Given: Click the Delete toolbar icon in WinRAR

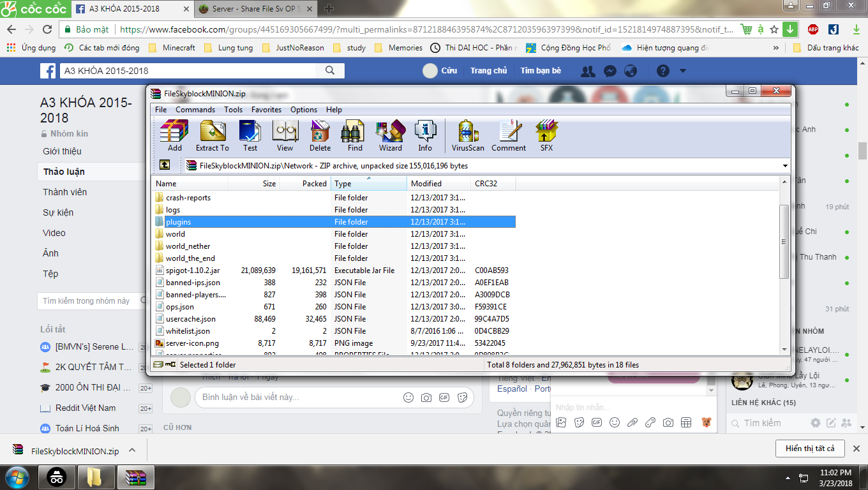Looking at the screenshot, I should point(320,136).
